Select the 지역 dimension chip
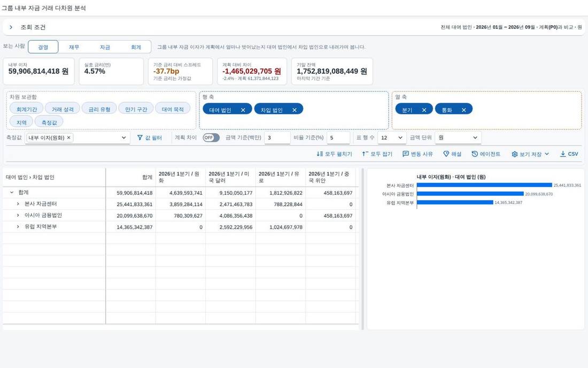This screenshot has height=368, width=588. click(x=21, y=122)
